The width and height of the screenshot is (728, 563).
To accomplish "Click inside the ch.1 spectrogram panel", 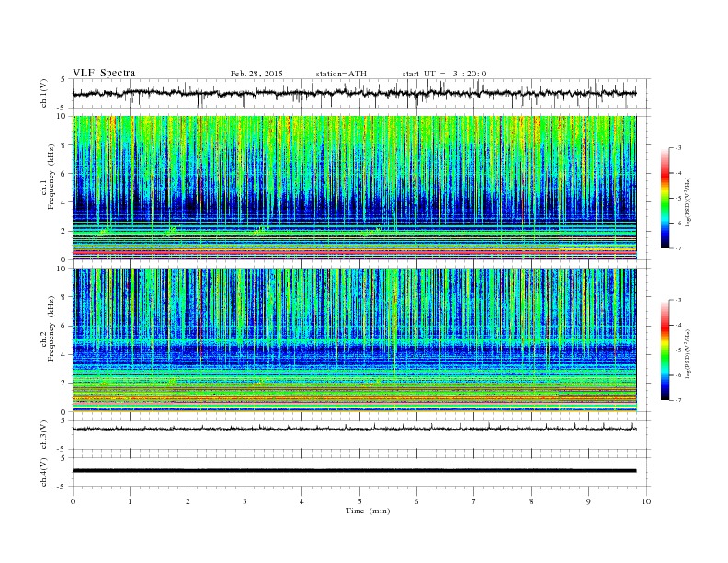I will point(354,188).
